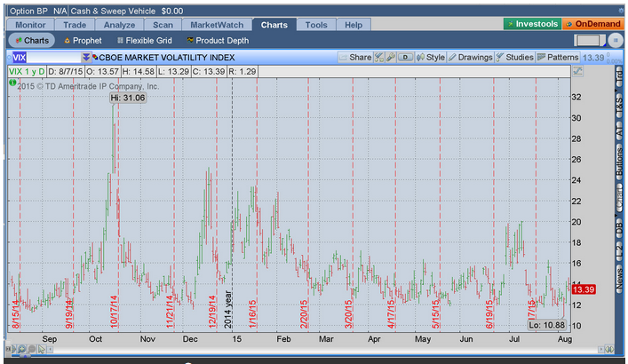Open the Prophet sub-tab

[x=83, y=41]
